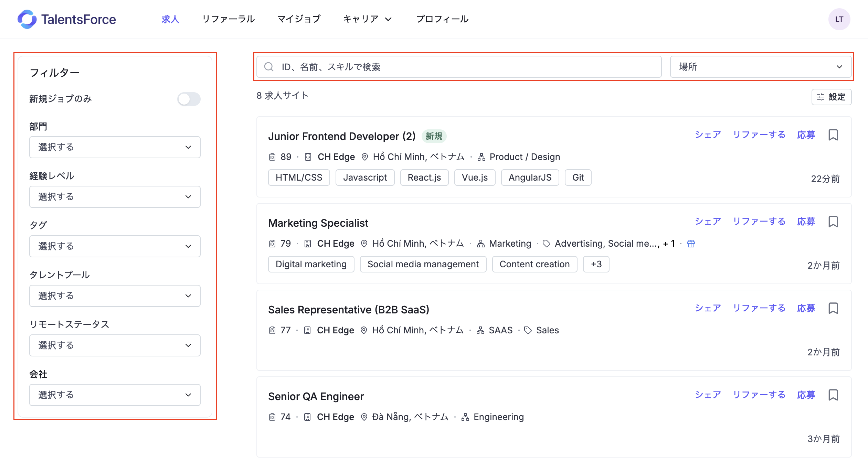The width and height of the screenshot is (868, 461).
Task: Bookmark the Junior Frontend Developer job
Action: coord(833,135)
